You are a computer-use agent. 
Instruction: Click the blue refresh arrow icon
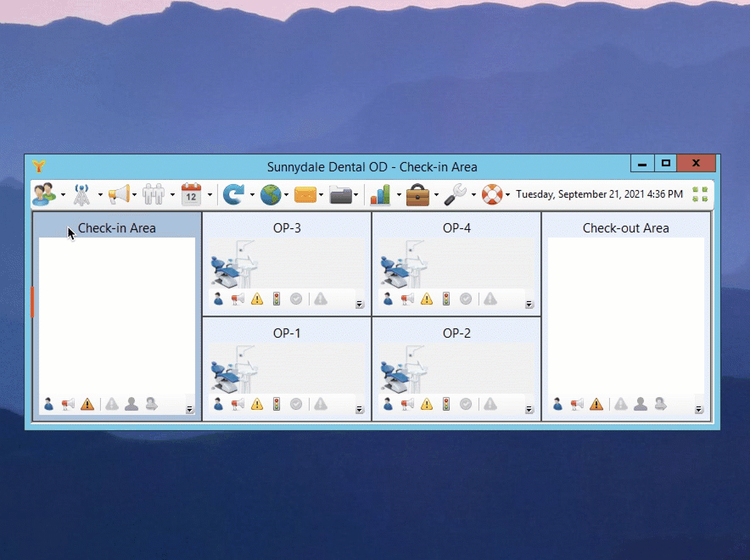pos(232,194)
